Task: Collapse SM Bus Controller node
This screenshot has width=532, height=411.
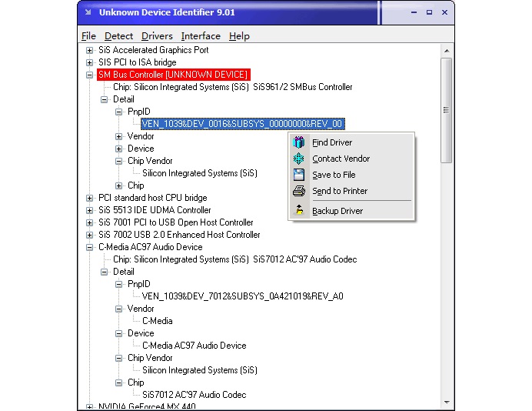Action: 89,75
